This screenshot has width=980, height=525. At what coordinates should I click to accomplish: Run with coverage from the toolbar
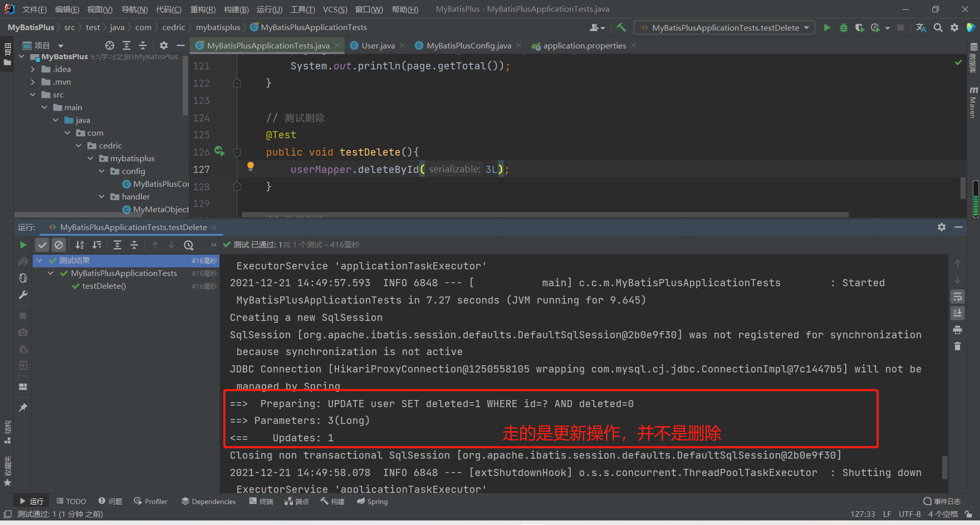click(x=860, y=28)
